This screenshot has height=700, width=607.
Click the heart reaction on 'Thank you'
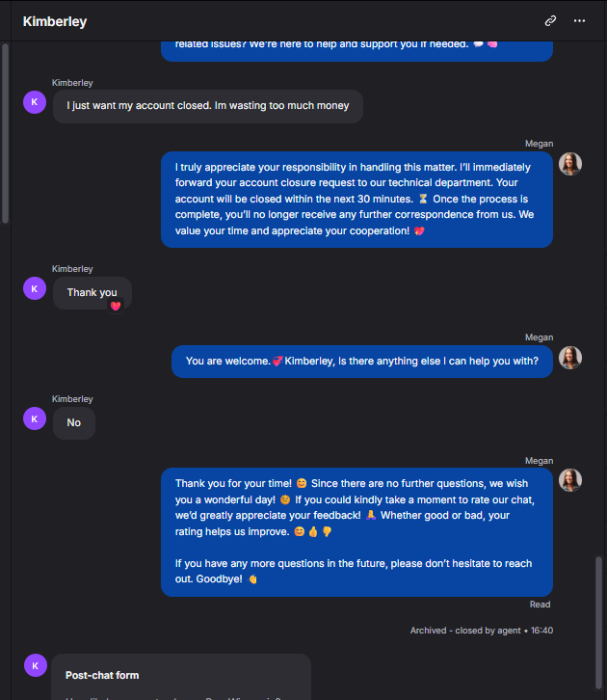[116, 307]
